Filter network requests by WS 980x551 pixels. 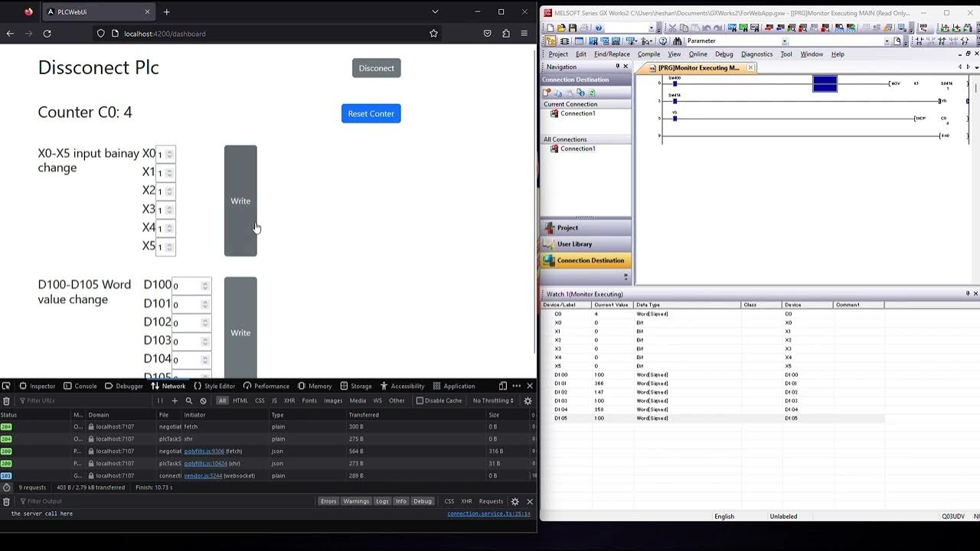click(377, 400)
